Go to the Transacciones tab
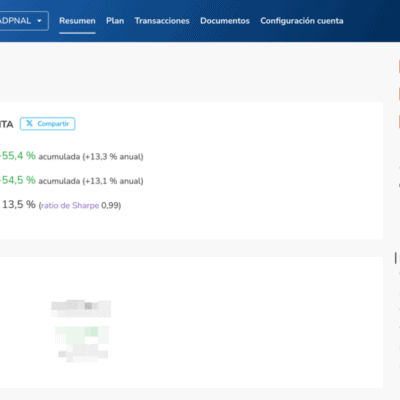This screenshot has width=400, height=400. coord(162,21)
